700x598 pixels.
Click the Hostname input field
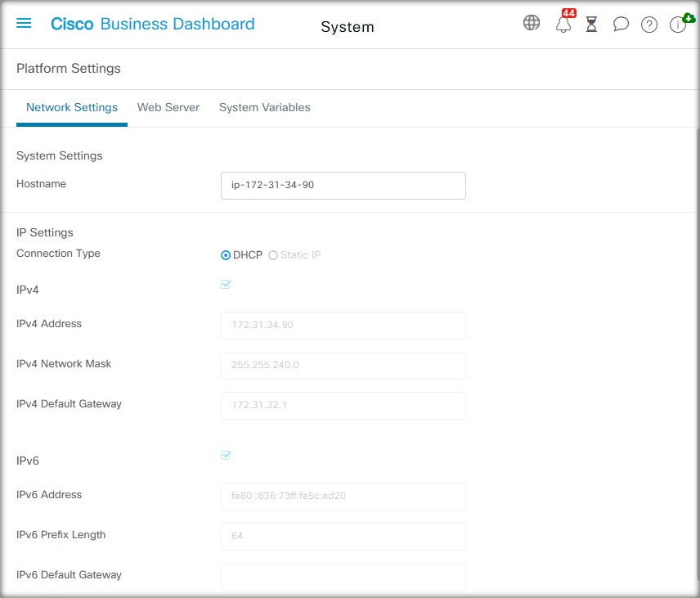(x=343, y=186)
